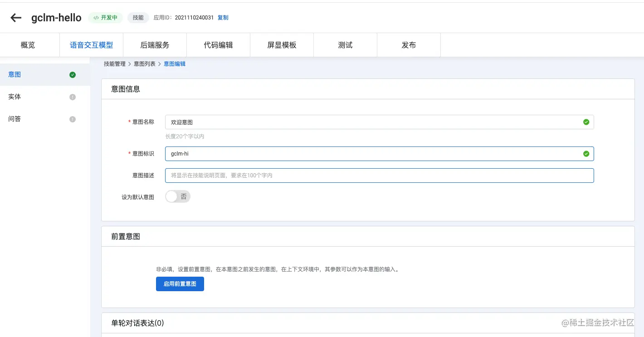
Task: Switch to the 测试 tab
Action: (x=345, y=45)
